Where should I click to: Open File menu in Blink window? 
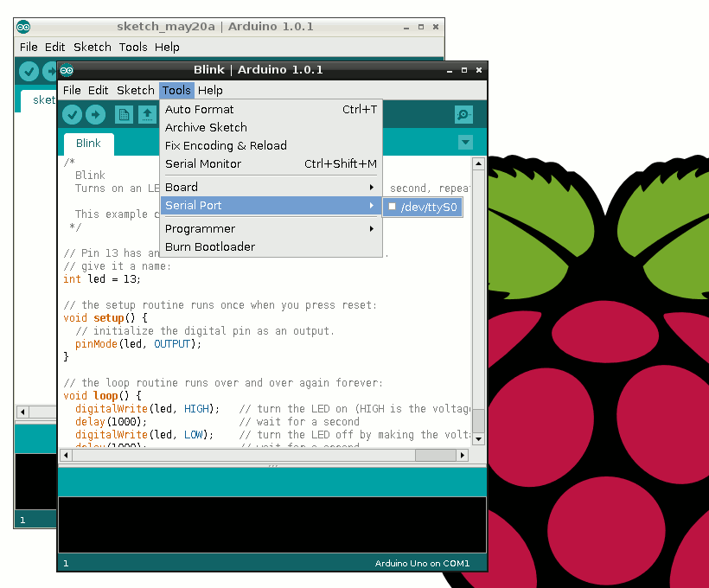pyautogui.click(x=72, y=91)
